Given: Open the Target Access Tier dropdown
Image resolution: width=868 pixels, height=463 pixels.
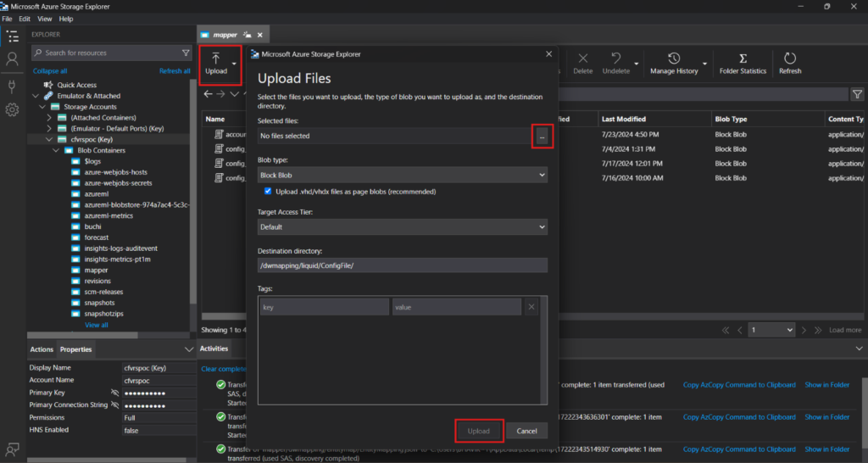Looking at the screenshot, I should [403, 227].
